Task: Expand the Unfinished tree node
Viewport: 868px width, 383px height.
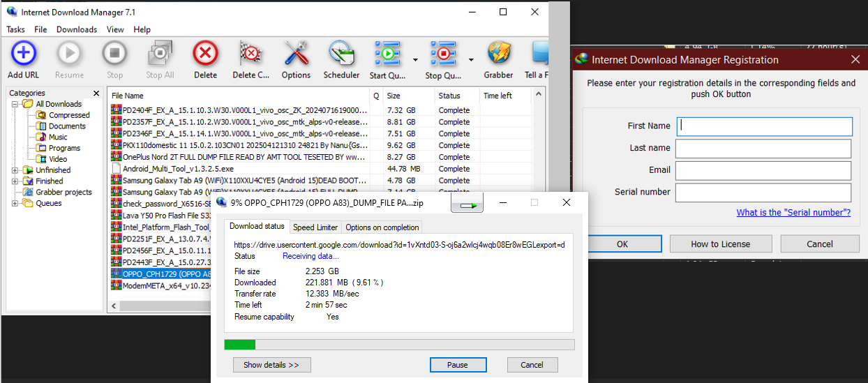Action: coord(15,170)
